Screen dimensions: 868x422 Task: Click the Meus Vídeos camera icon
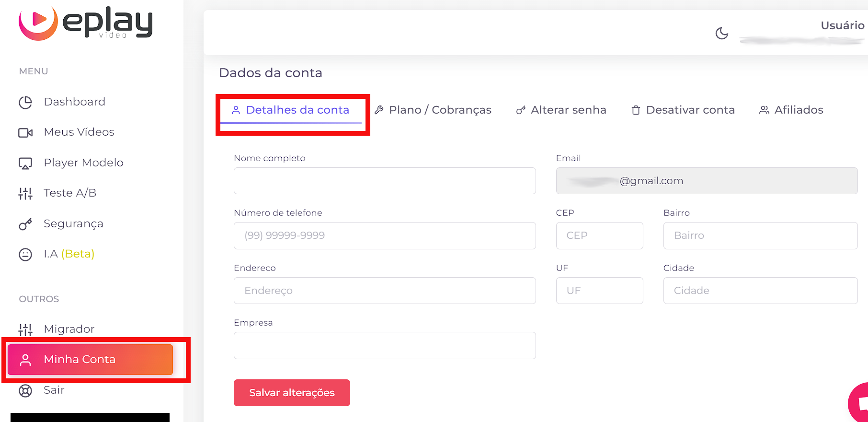pyautogui.click(x=25, y=132)
